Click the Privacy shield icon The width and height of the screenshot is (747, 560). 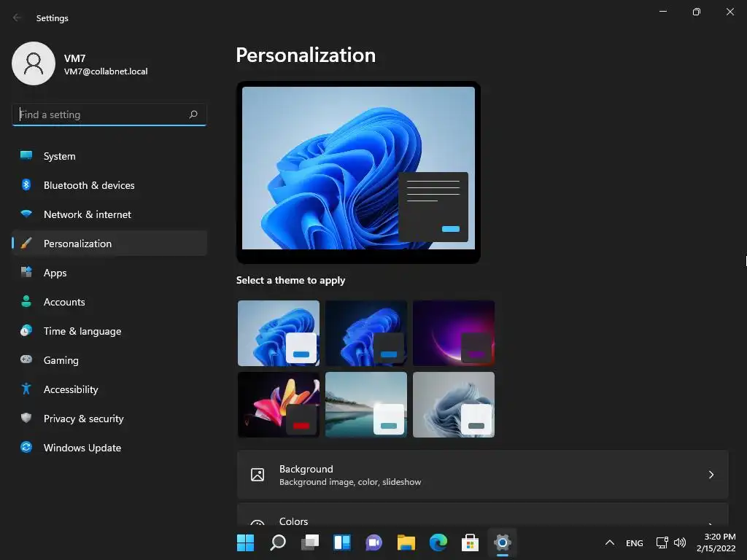point(26,418)
